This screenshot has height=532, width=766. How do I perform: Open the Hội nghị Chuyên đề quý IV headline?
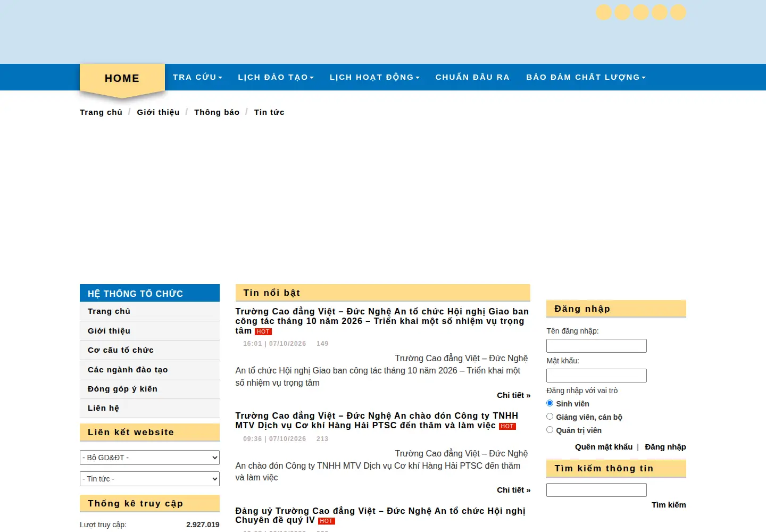click(380, 516)
